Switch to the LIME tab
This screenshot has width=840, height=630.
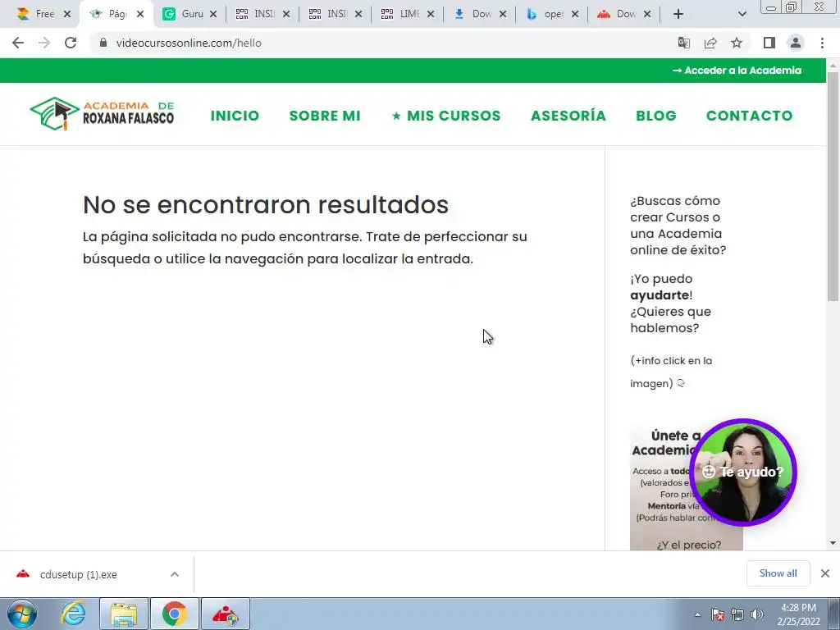click(408, 14)
